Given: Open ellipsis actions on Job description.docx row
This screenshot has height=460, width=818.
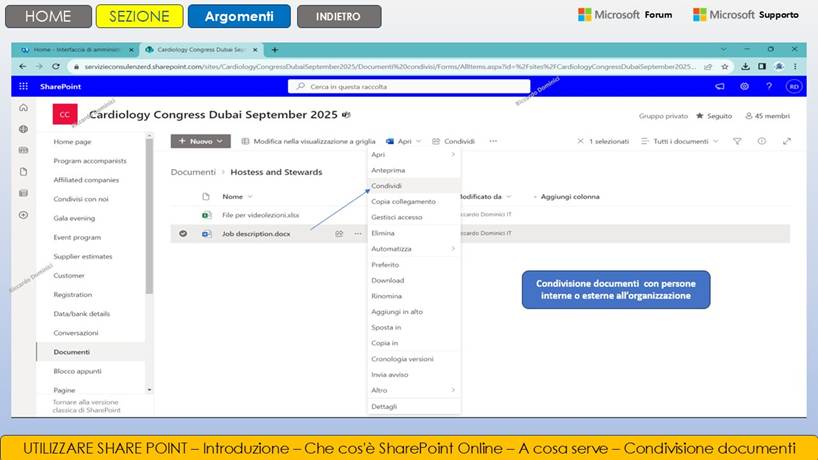Looking at the screenshot, I should (x=357, y=234).
